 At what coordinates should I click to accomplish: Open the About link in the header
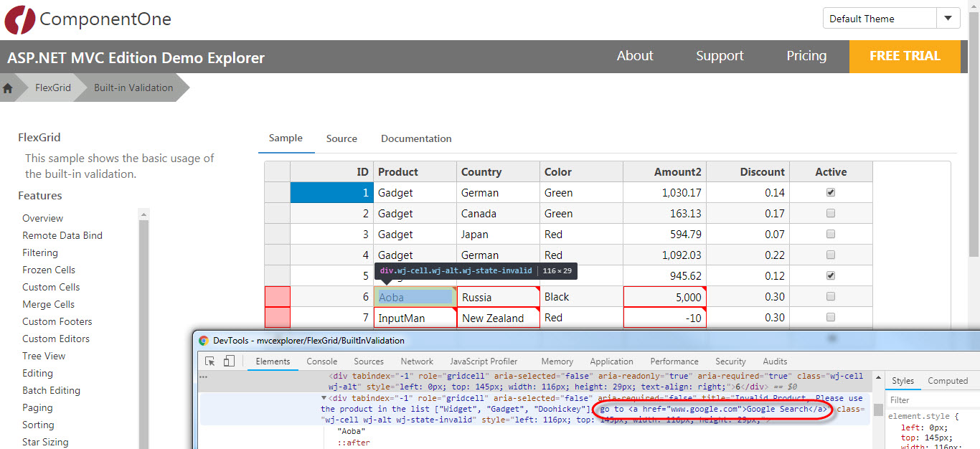pos(635,56)
